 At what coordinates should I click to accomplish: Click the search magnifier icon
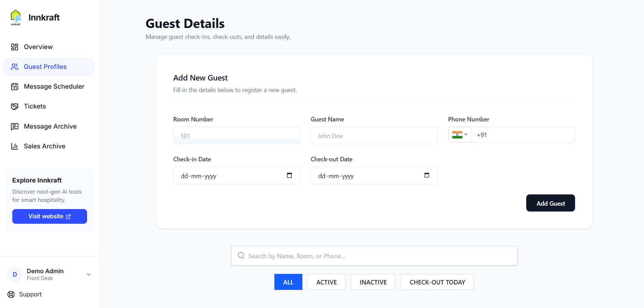[241, 255]
